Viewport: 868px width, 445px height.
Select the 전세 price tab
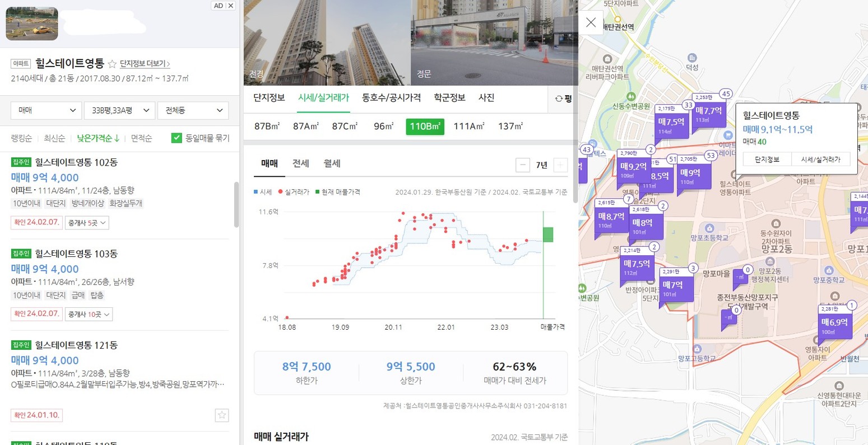[300, 163]
